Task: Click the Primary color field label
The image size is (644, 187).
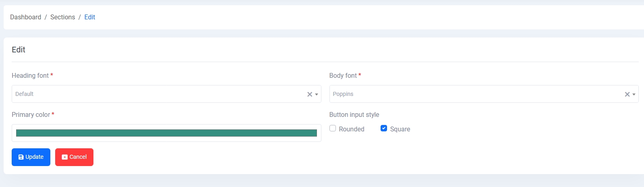Action: [x=31, y=114]
